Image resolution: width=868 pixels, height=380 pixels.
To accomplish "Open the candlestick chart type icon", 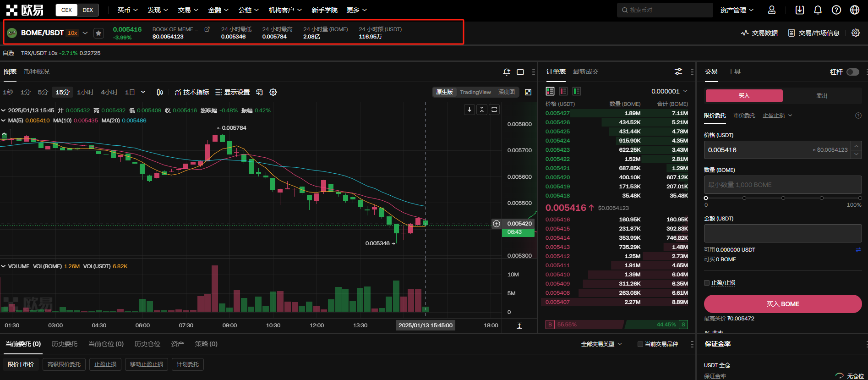I will 160,92.
